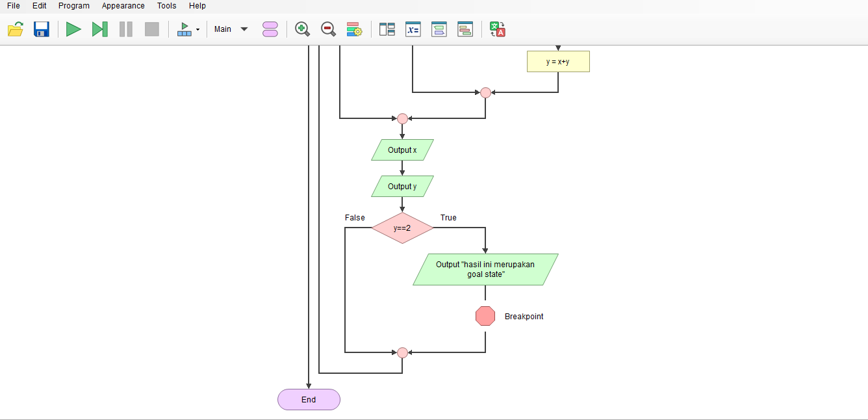Open the Appearance menu
The width and height of the screenshot is (868, 420).
click(123, 6)
